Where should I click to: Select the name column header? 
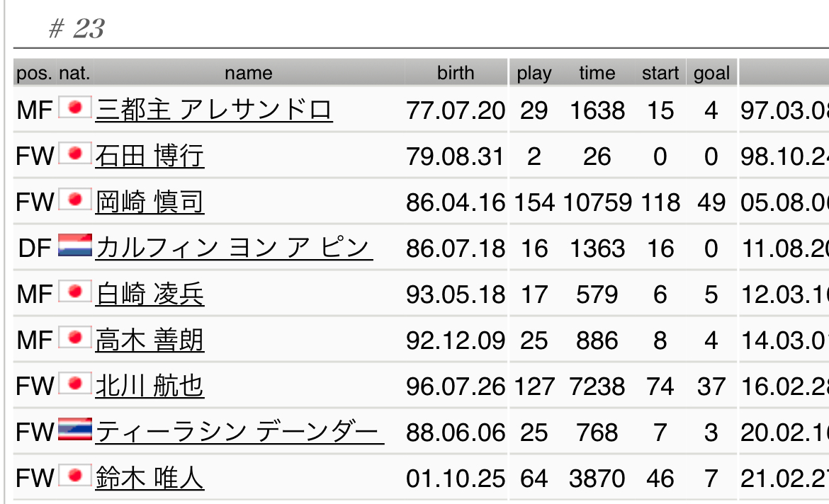point(249,72)
